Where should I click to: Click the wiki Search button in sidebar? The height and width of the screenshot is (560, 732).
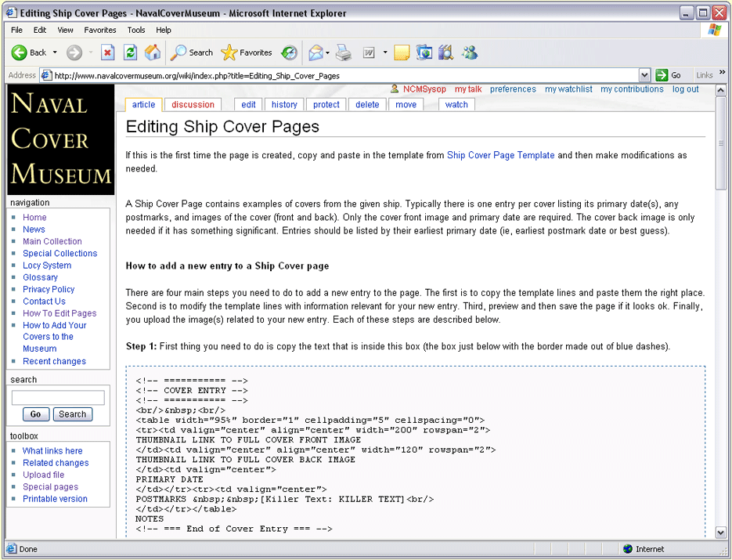(x=72, y=414)
